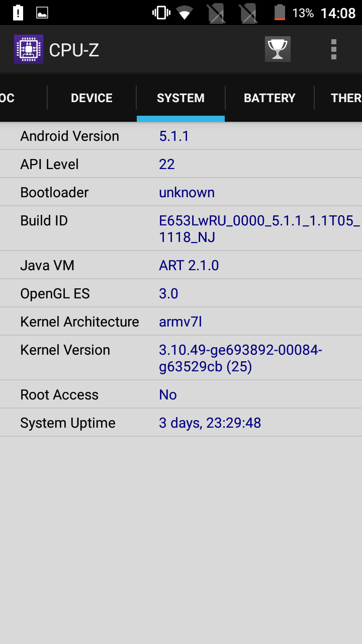Tap the image notification icon in status bar
Image resolution: width=362 pixels, height=644 pixels.
click(42, 13)
